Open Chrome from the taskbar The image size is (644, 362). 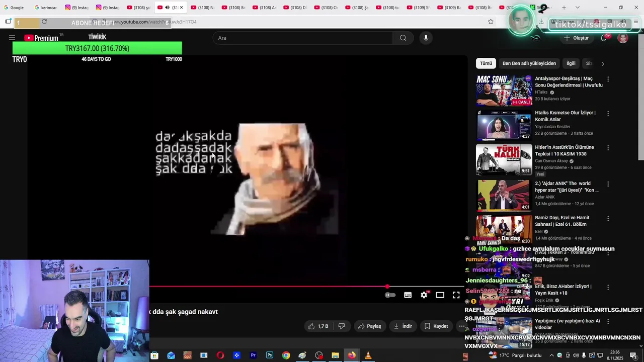(286, 355)
